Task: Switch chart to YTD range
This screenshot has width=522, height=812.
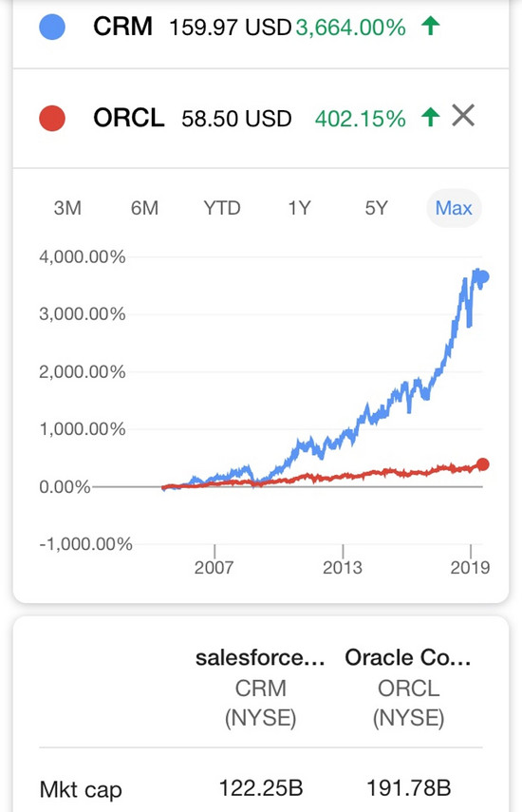Action: (x=222, y=208)
